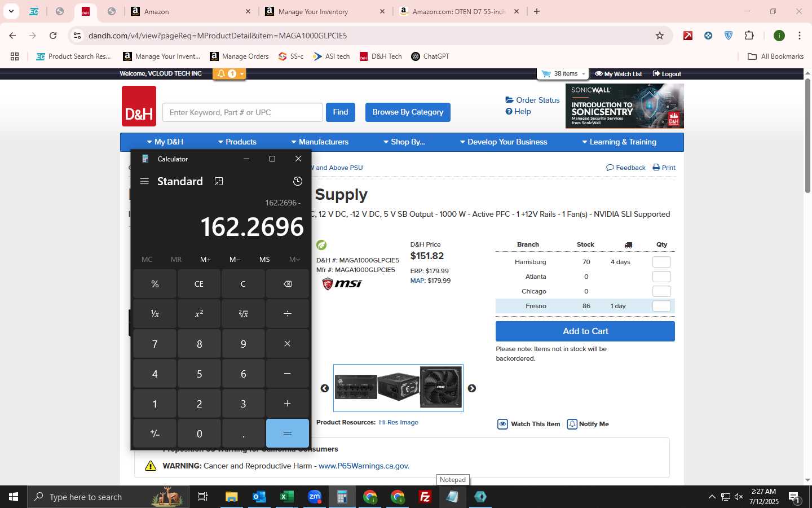
Task: Click the minus key in Calculator
Action: [x=288, y=374]
